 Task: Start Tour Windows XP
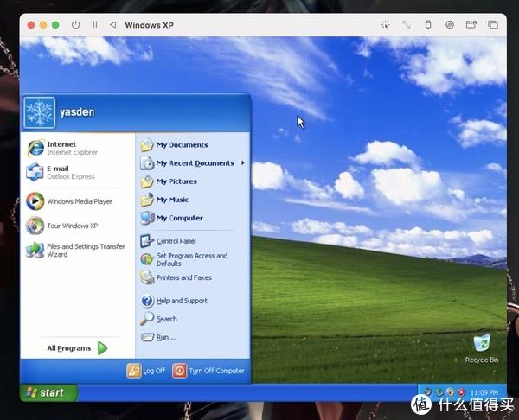77,226
